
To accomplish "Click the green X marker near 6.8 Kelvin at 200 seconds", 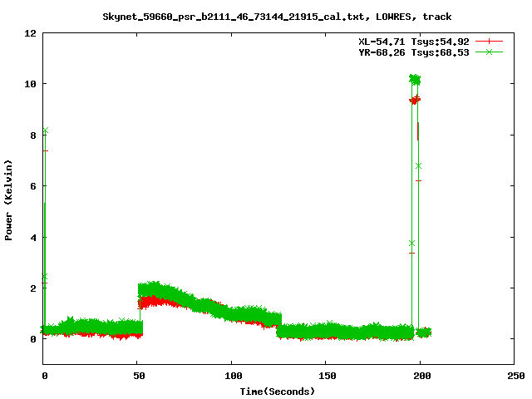I will pos(418,166).
